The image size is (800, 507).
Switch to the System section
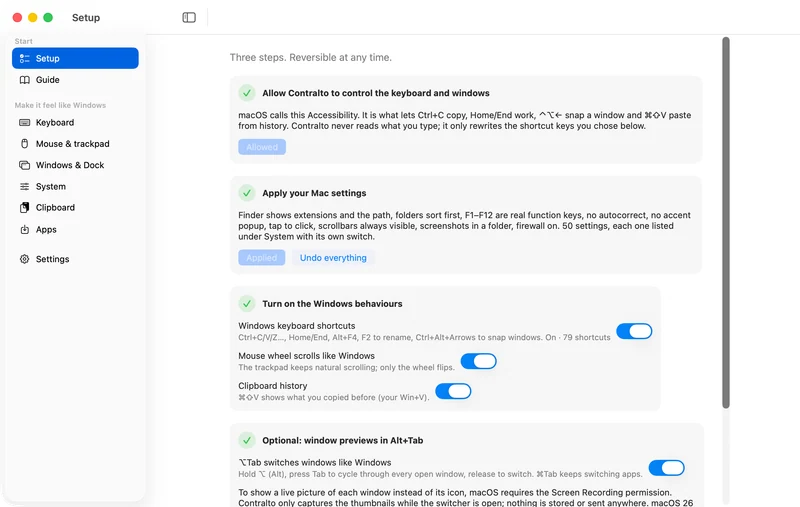point(75,187)
